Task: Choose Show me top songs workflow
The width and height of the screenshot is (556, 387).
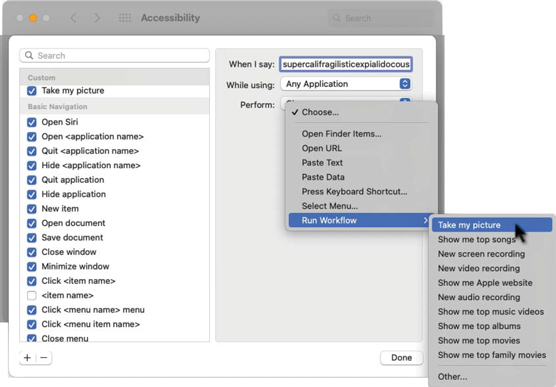Action: [x=492, y=239]
